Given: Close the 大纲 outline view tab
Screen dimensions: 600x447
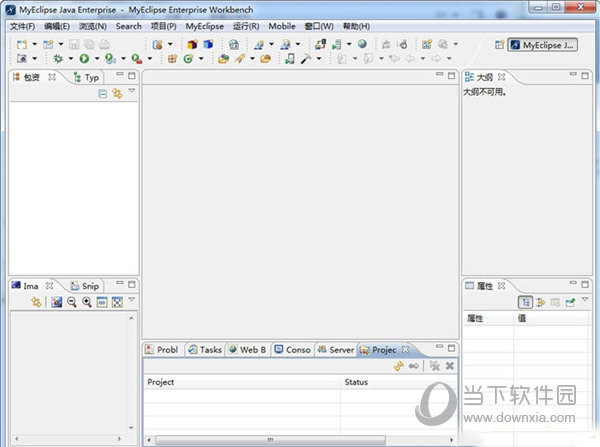Looking at the screenshot, I should point(502,77).
